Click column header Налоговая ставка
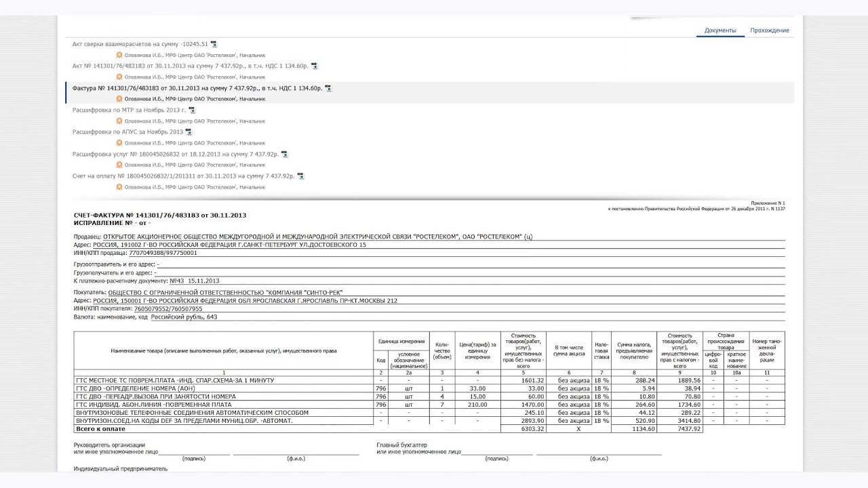This screenshot has height=488, width=868. pyautogui.click(x=601, y=350)
